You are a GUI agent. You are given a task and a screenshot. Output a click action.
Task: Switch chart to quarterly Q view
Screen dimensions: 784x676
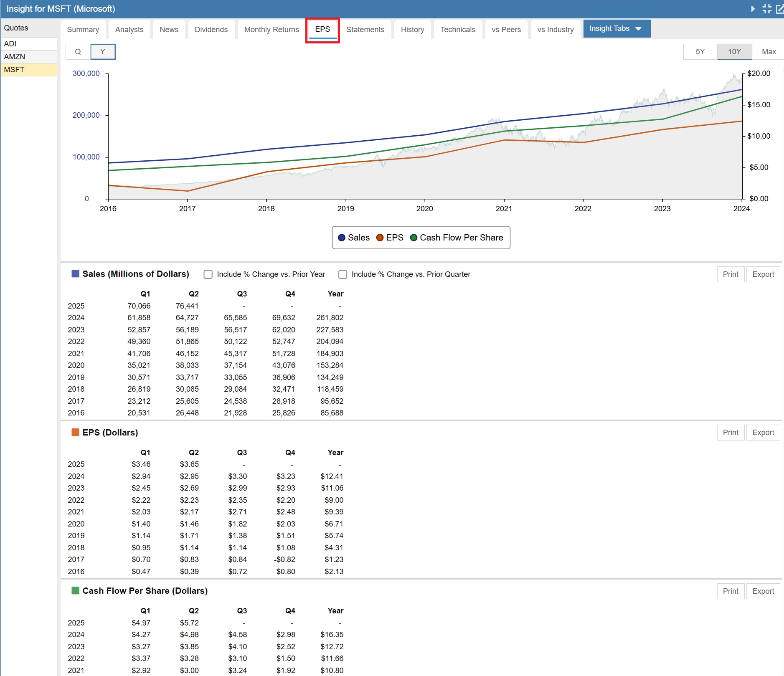(78, 52)
